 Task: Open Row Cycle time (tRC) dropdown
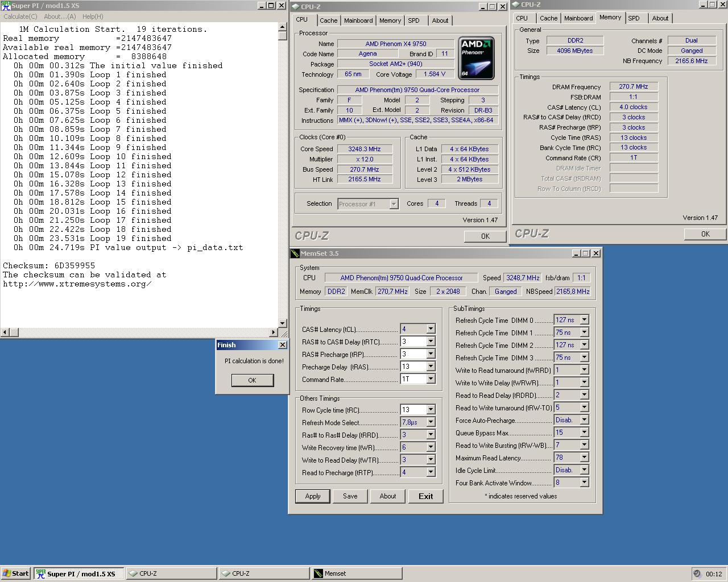pos(431,410)
